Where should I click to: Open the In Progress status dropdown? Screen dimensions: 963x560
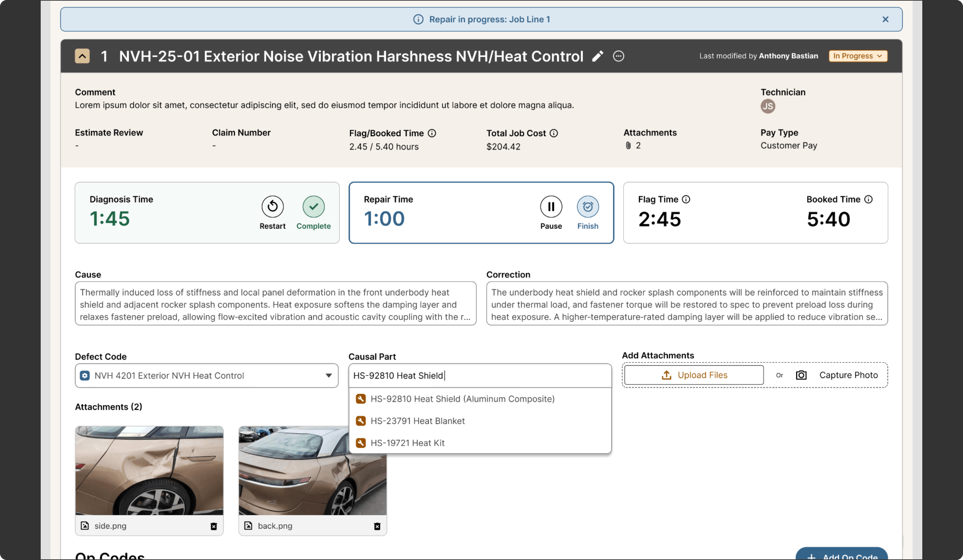pyautogui.click(x=858, y=56)
